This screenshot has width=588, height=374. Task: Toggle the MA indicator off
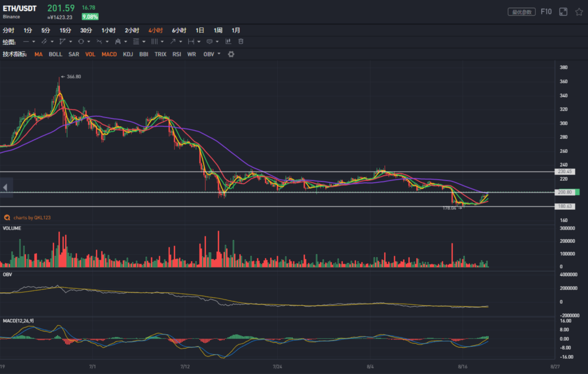pos(38,54)
